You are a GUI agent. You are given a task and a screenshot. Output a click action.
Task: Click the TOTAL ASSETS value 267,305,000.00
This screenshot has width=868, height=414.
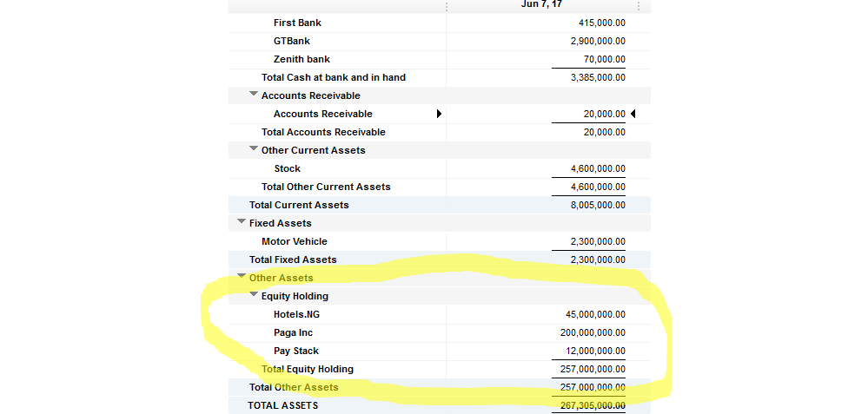pos(593,405)
